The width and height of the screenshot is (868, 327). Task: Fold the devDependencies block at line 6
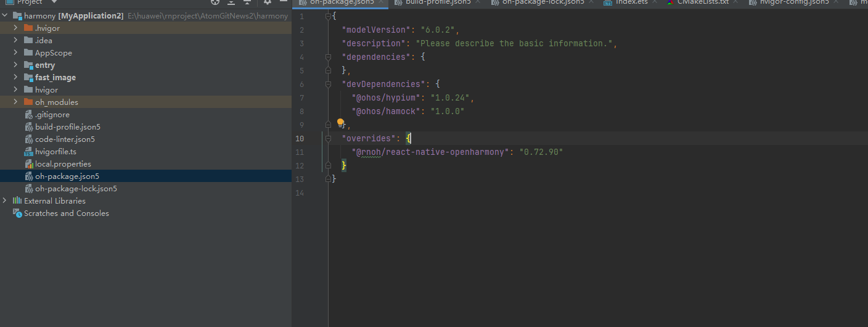coord(329,84)
